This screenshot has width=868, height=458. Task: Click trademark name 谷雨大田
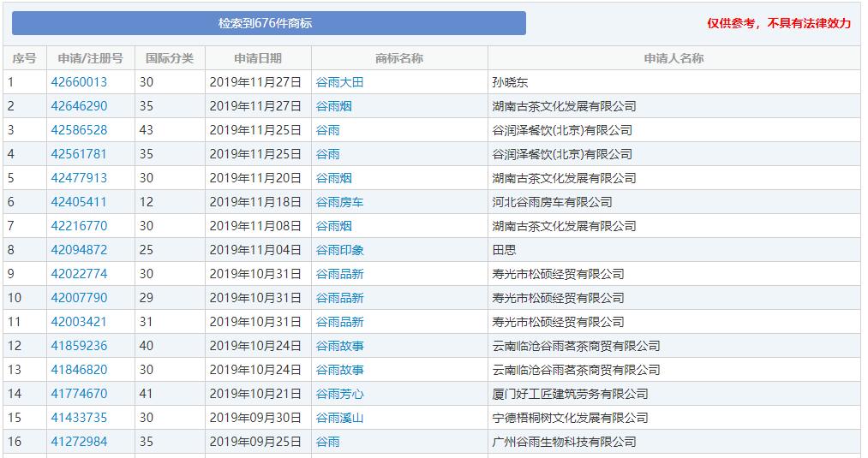(339, 82)
